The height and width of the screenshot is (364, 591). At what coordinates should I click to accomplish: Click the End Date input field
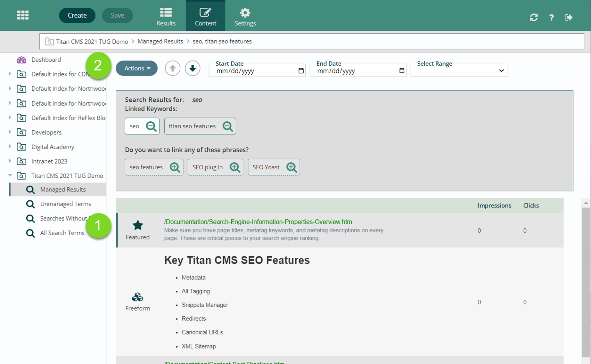(358, 71)
